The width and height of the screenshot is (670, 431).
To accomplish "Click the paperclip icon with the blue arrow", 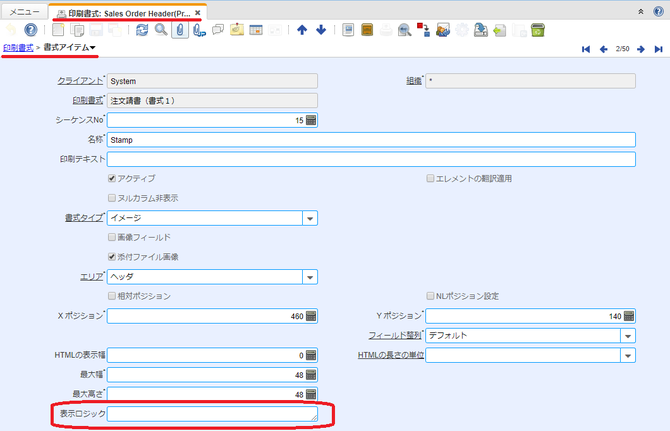I will coord(199,30).
